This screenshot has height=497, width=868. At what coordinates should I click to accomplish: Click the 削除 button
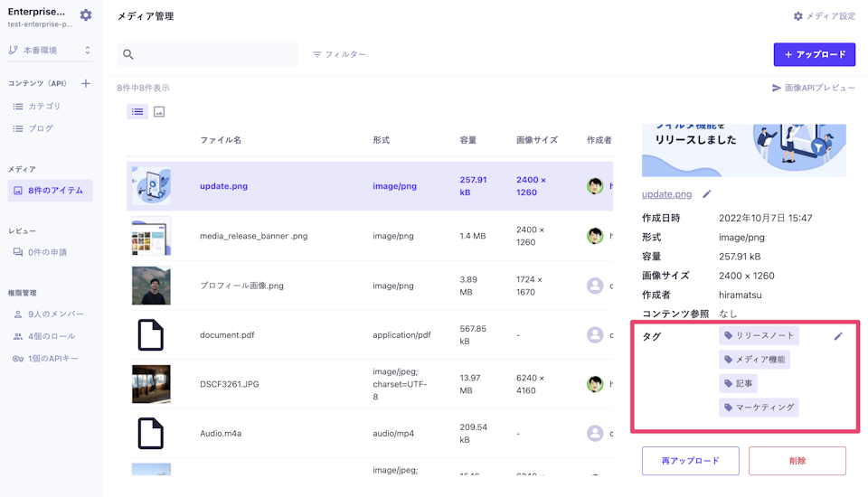(x=797, y=461)
